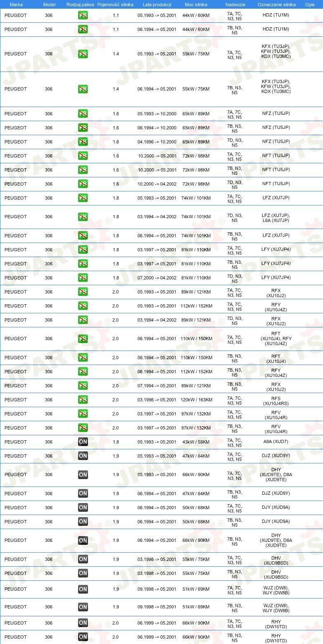This screenshot has height=644, width=323.
Task: Click the PB fuel icon in the 07.2000 -> 04.2002 row
Action: click(83, 278)
